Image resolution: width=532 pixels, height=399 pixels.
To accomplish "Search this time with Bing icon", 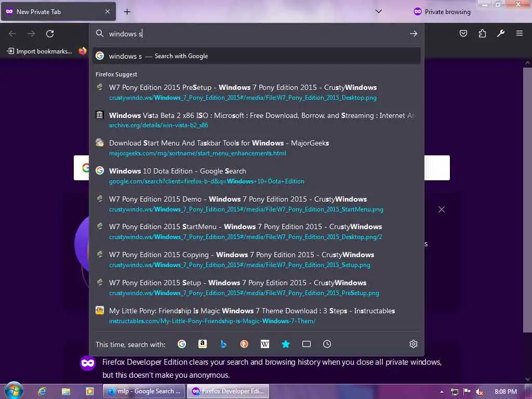I will [x=223, y=344].
